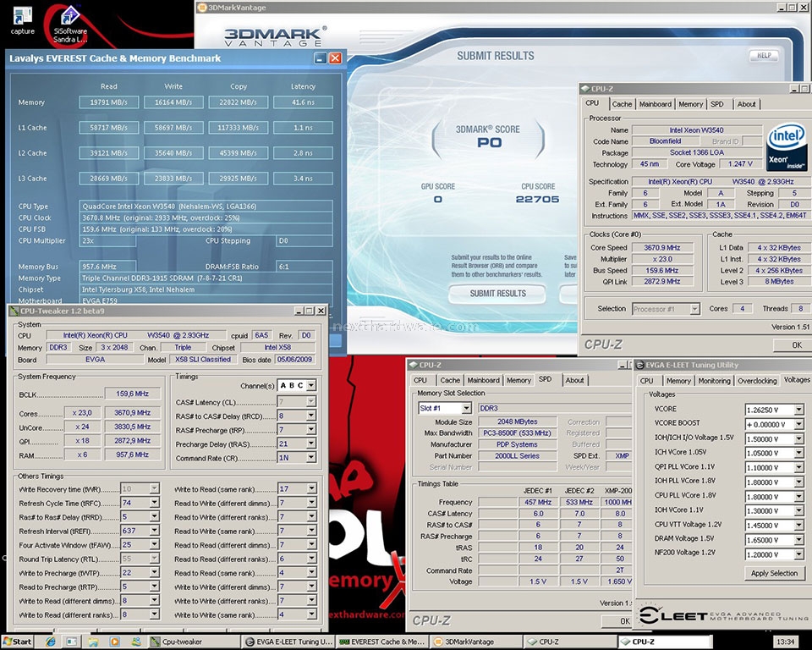Expand Write to Read (same rank) dropdown
The height and width of the screenshot is (650, 812).
[x=311, y=489]
